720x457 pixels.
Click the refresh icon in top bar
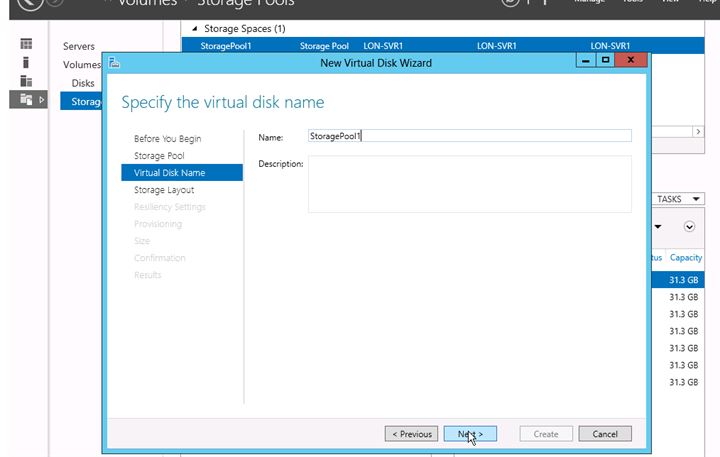(x=508, y=3)
